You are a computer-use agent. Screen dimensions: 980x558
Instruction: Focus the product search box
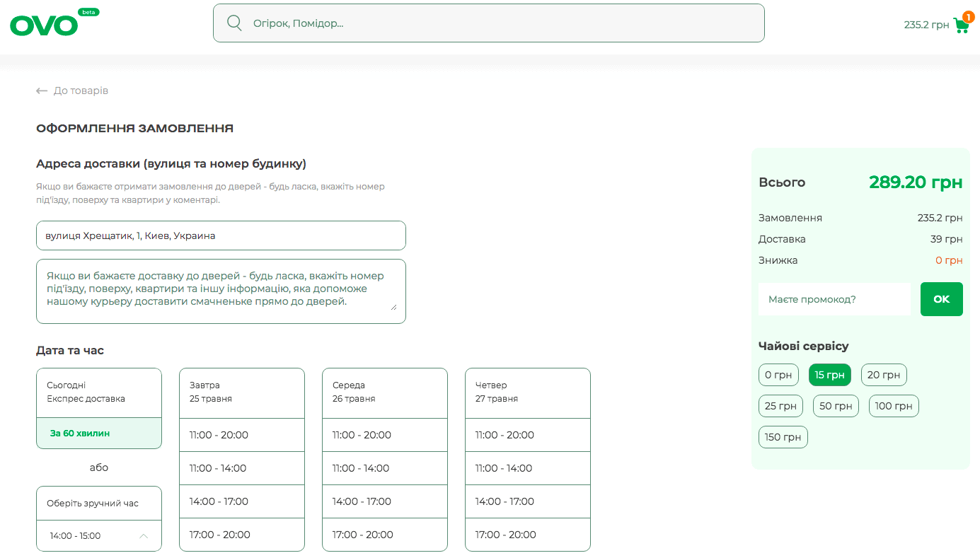pyautogui.click(x=489, y=23)
